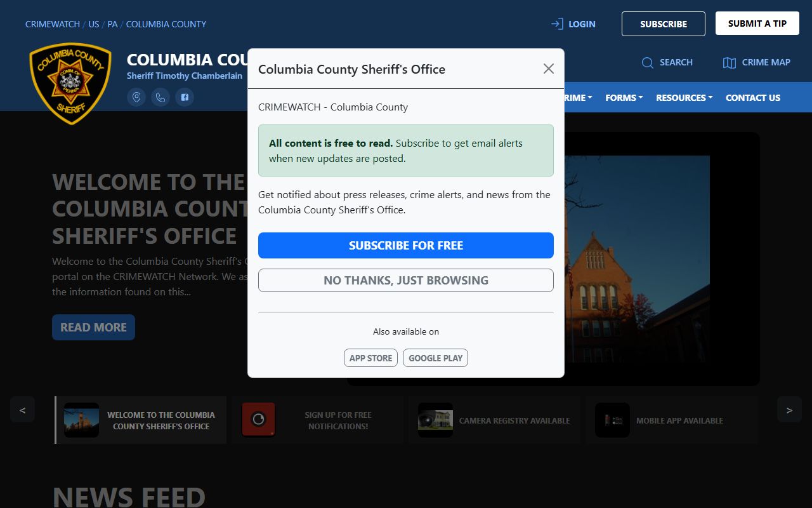The image size is (812, 508).
Task: Click the location pin icon
Action: pyautogui.click(x=136, y=97)
